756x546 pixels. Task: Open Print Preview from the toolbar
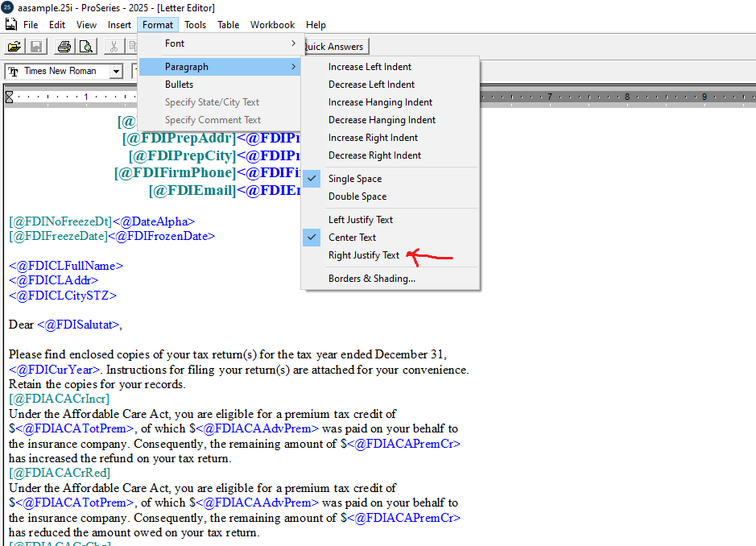tap(86, 47)
